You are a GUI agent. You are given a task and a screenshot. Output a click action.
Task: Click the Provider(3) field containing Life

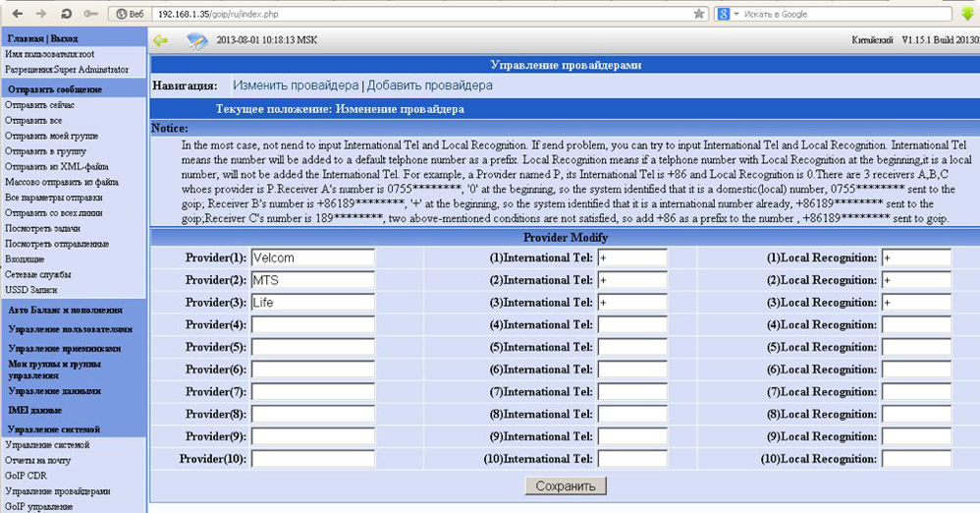point(312,302)
